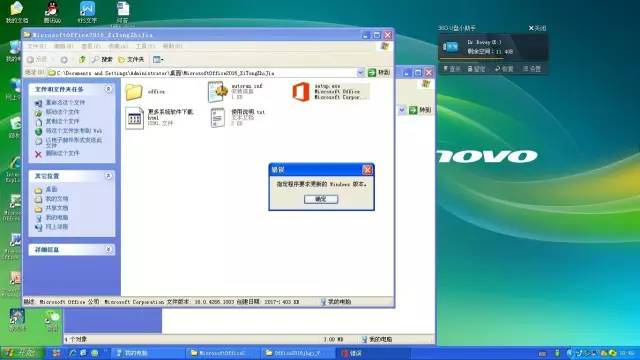Click 重命名这个文件 in the task pane
640x360 pixels.
pos(65,102)
